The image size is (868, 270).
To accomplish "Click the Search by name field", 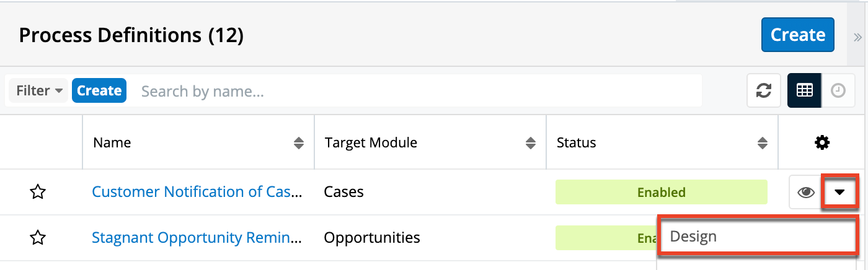I will click(x=415, y=91).
